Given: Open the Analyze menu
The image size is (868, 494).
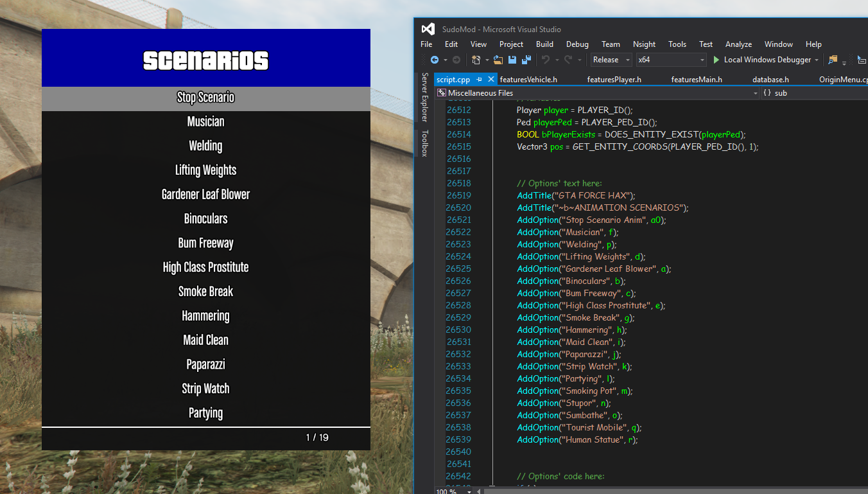Looking at the screenshot, I should pos(738,44).
